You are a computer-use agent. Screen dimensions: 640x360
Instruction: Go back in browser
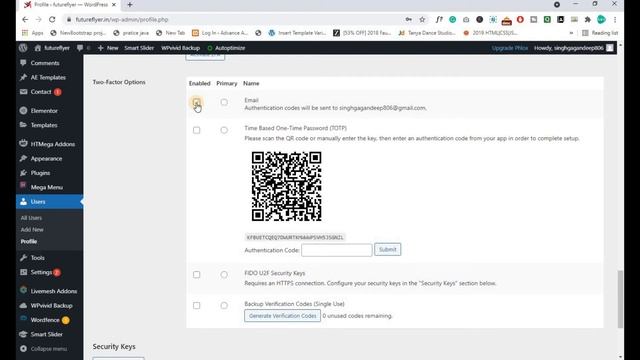coord(25,20)
